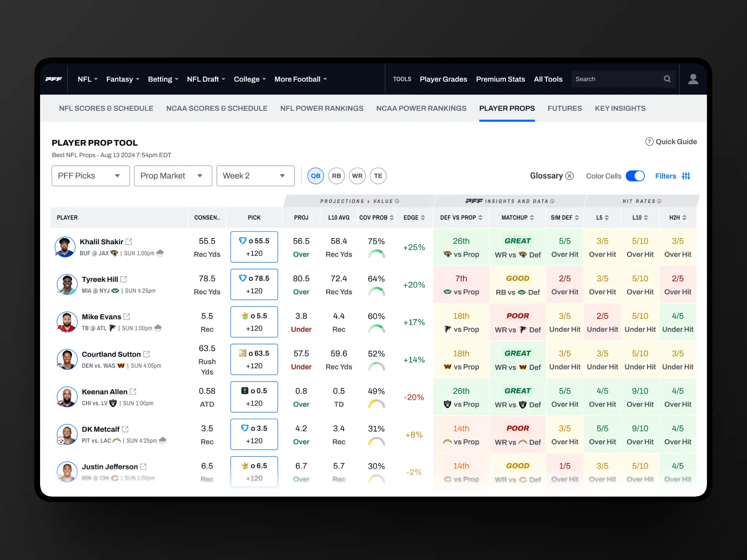
Task: Select the QB position filter
Action: [315, 176]
